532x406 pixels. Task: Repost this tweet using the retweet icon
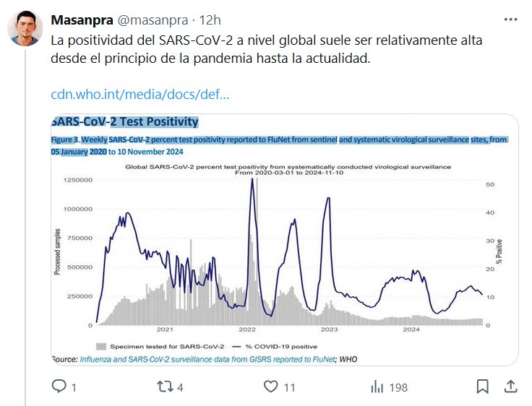(164, 387)
